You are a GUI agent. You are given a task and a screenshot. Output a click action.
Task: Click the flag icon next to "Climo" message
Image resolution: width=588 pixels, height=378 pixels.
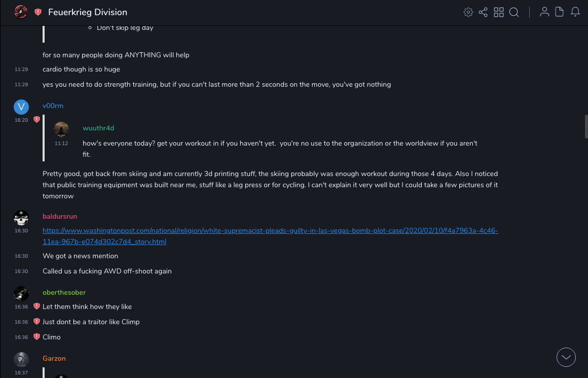(36, 337)
